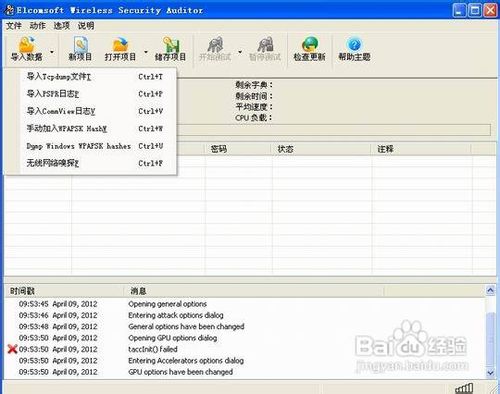Click the 剩余字典 label
Image resolution: width=500 pixels, height=394 pixels.
tap(254, 85)
